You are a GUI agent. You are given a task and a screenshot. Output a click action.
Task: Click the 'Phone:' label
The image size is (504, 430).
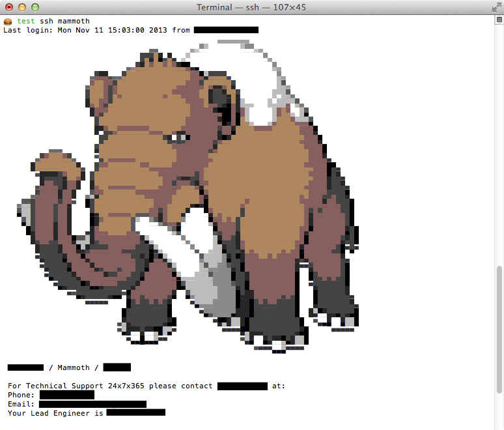coord(21,395)
